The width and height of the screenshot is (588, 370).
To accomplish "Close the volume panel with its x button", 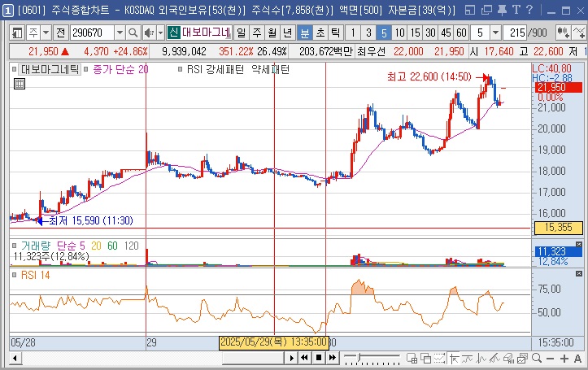I will tap(578, 245).
